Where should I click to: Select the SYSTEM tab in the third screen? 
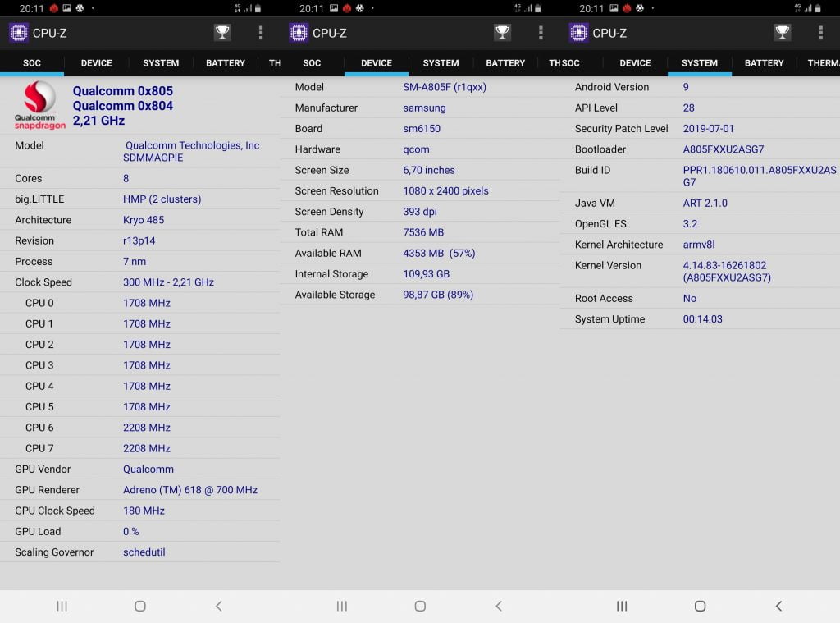(700, 62)
